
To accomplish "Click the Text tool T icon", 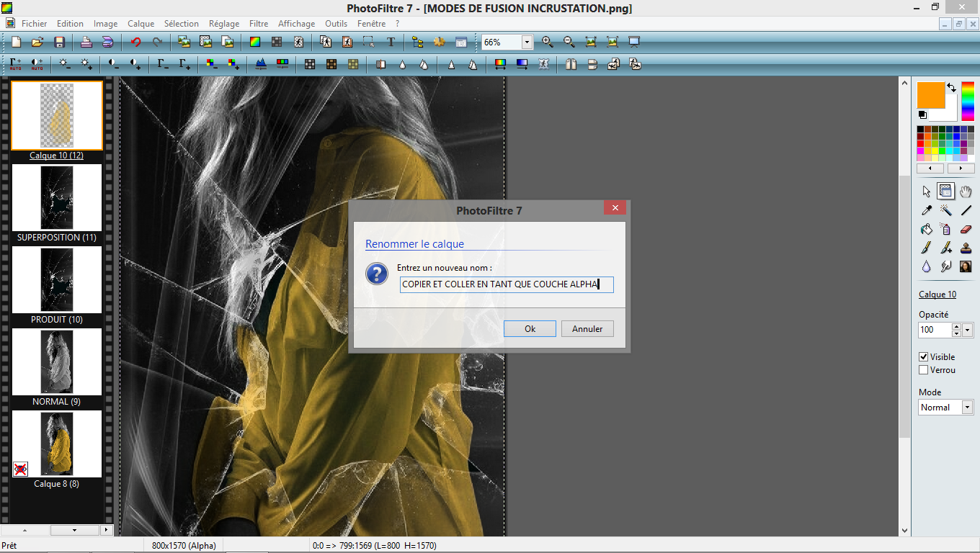I will tap(391, 42).
